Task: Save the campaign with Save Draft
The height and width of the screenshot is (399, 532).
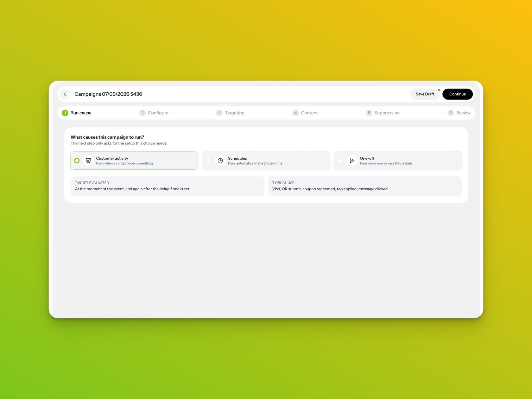Action: click(425, 94)
